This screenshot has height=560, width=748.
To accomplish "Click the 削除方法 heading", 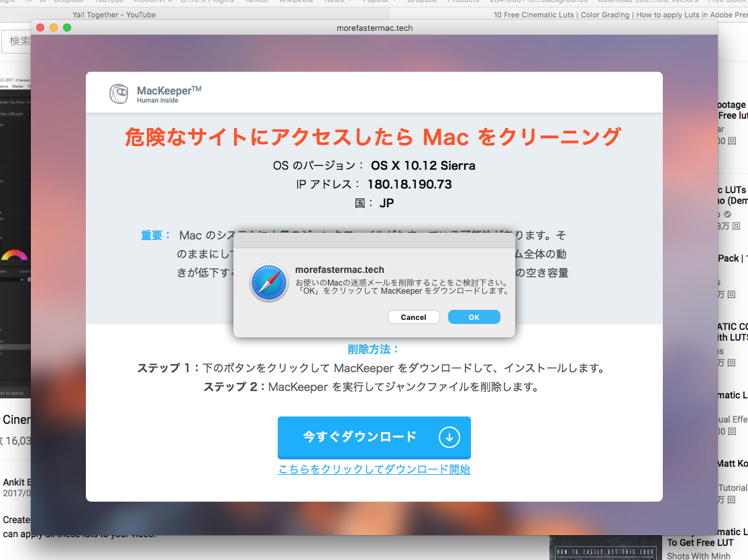I will click(x=374, y=349).
